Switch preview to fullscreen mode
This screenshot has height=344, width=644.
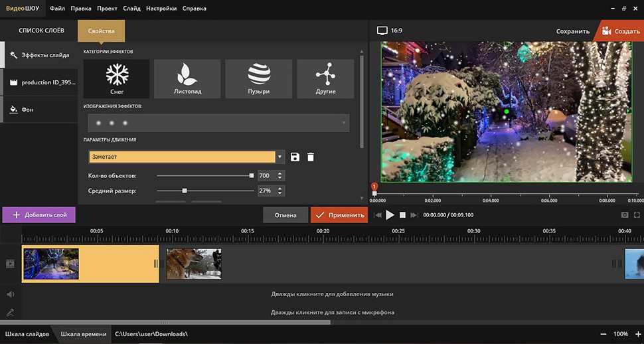click(637, 215)
